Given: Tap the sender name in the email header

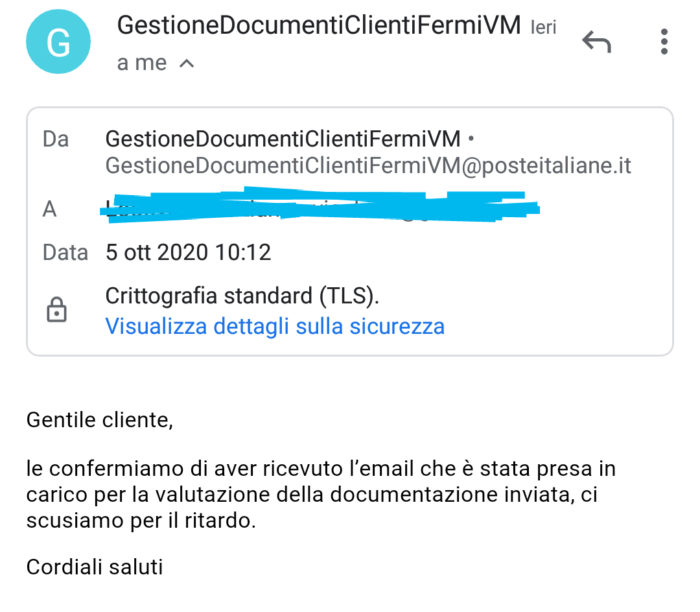Looking at the screenshot, I should [x=319, y=26].
